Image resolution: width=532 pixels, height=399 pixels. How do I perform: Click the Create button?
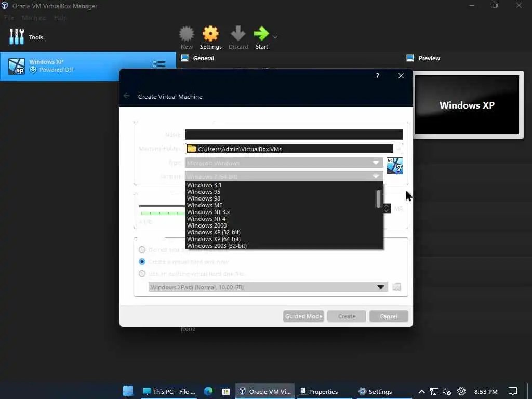click(347, 316)
